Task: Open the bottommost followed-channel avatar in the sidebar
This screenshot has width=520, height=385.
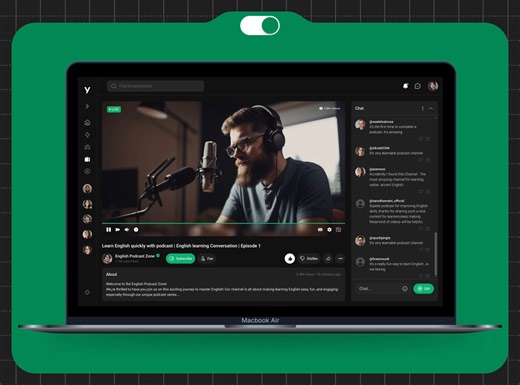Action: (x=87, y=250)
